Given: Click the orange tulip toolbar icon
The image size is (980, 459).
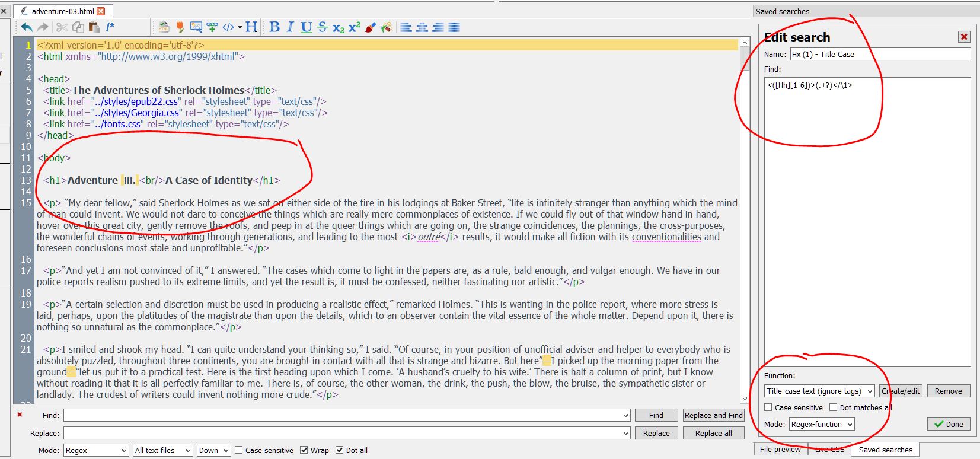Looking at the screenshot, I should tap(180, 27).
